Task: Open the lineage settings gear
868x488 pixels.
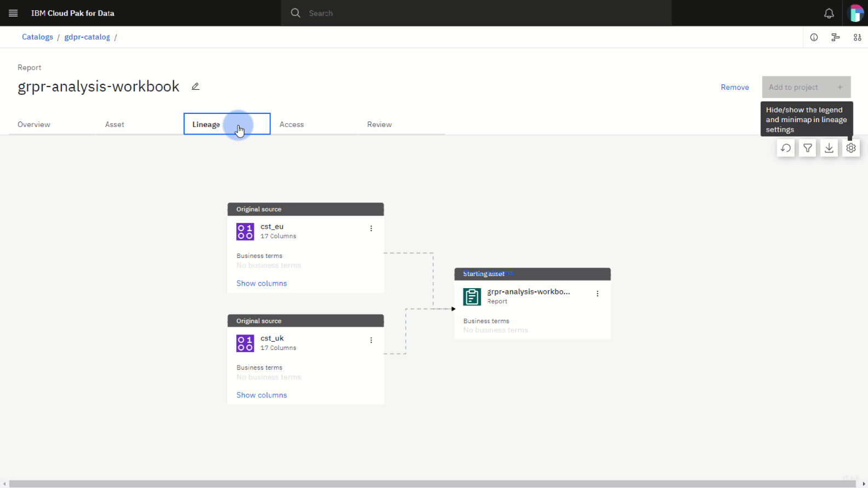Action: pyautogui.click(x=851, y=148)
